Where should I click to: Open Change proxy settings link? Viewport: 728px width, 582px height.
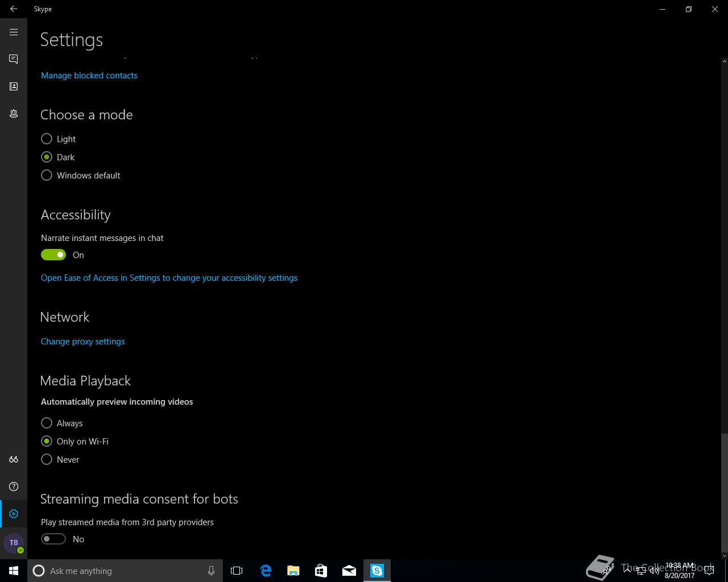pos(83,342)
